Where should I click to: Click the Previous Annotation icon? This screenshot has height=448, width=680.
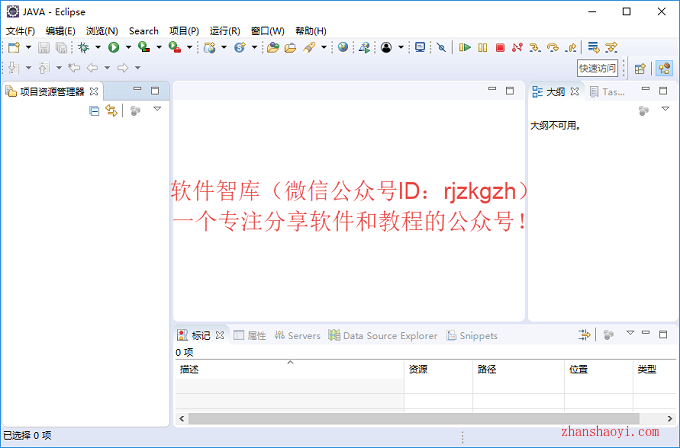[x=44, y=68]
